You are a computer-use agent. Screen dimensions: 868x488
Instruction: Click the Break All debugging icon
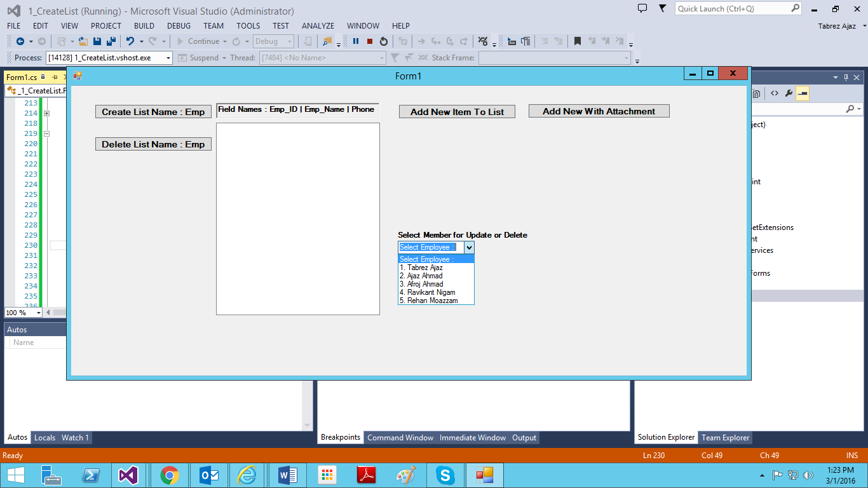(x=356, y=41)
